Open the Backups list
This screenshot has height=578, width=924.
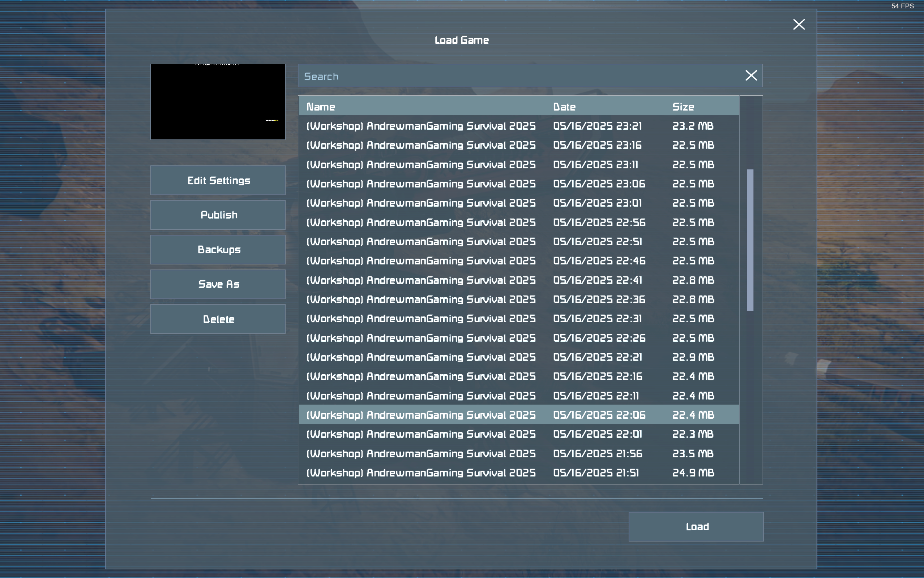click(x=218, y=250)
